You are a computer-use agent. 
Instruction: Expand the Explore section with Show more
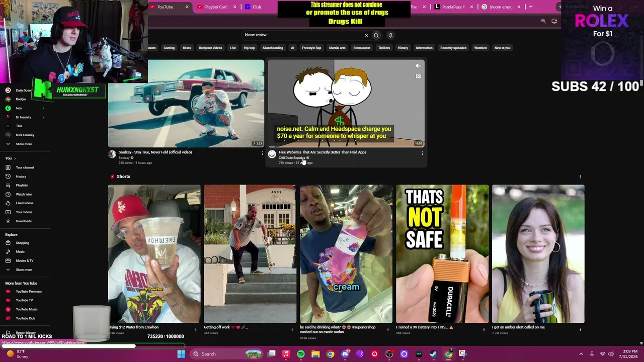[x=24, y=269]
